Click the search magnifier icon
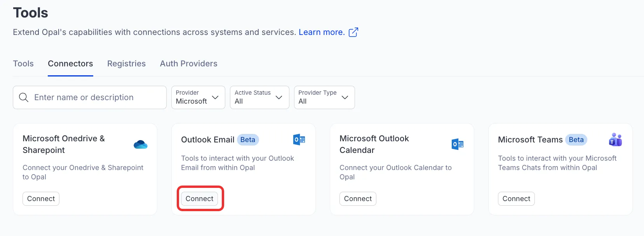The width and height of the screenshot is (644, 236). 24,97
